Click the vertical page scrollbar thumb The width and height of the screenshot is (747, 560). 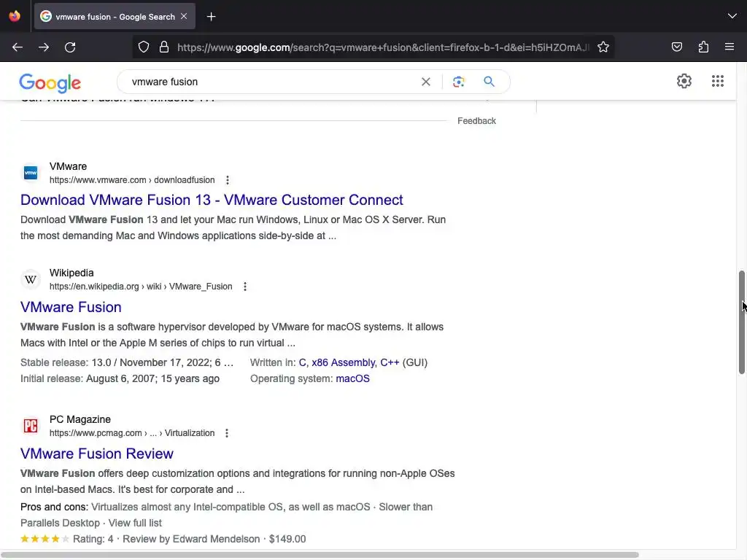(x=742, y=322)
